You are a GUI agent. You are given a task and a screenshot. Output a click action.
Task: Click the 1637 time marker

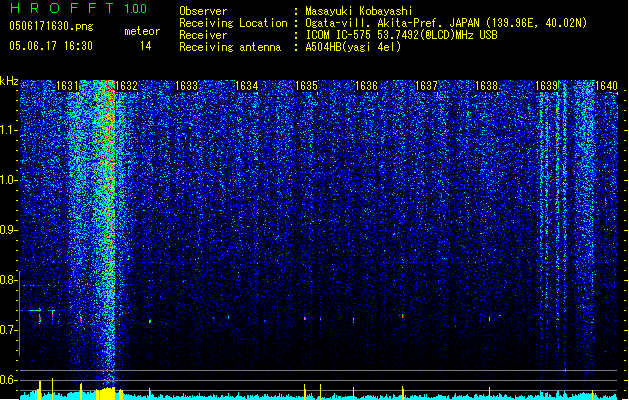(426, 86)
